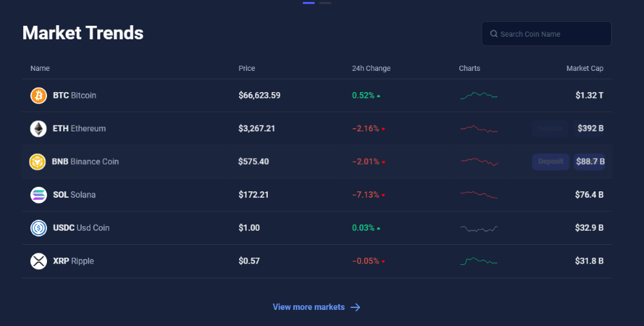Open the BNB sparkline chart

[479, 162]
